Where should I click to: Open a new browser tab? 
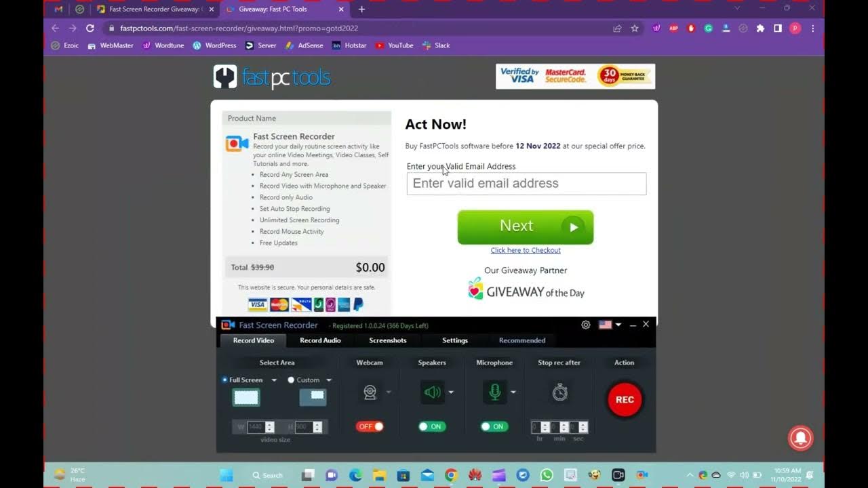click(361, 9)
